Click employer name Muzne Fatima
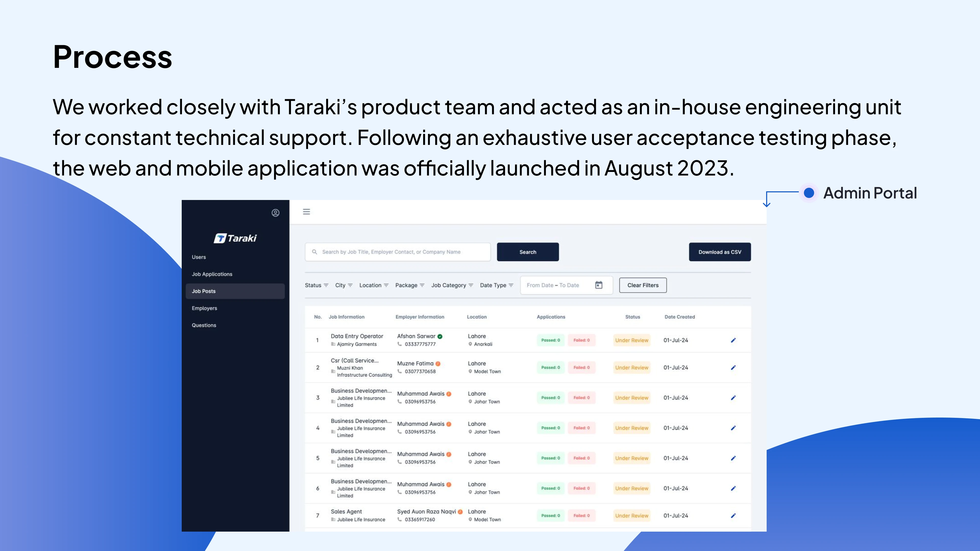Screen dimensions: 980x551 click(415, 364)
